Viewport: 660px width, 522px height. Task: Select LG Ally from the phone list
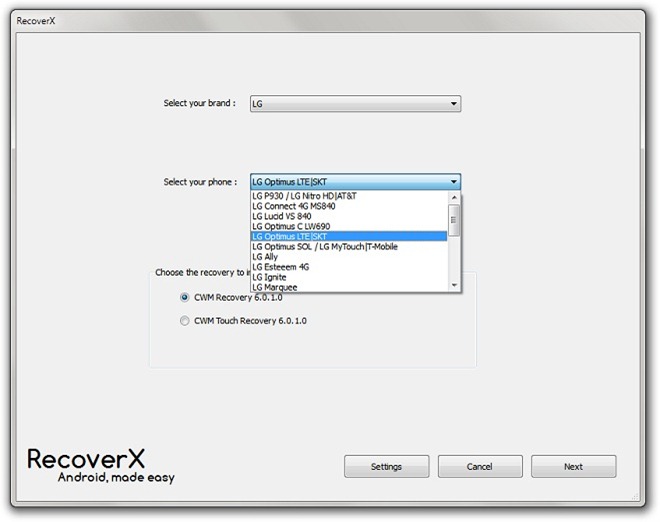(349, 256)
